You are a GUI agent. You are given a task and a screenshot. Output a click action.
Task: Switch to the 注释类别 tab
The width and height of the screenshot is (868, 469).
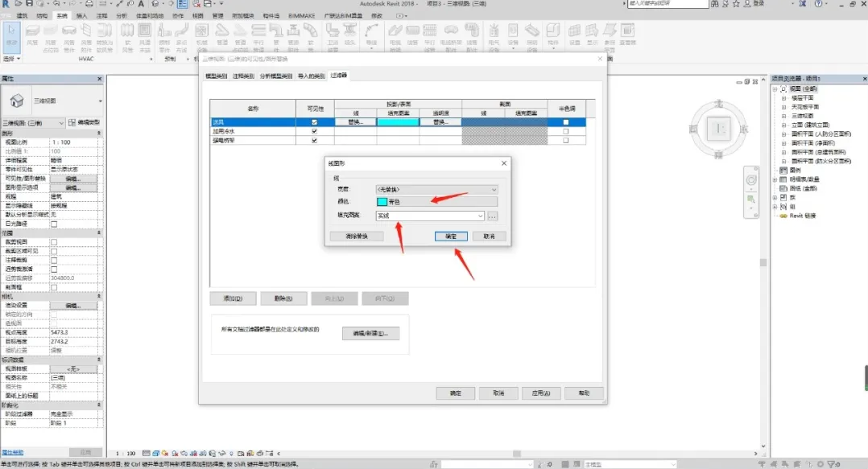coord(243,76)
